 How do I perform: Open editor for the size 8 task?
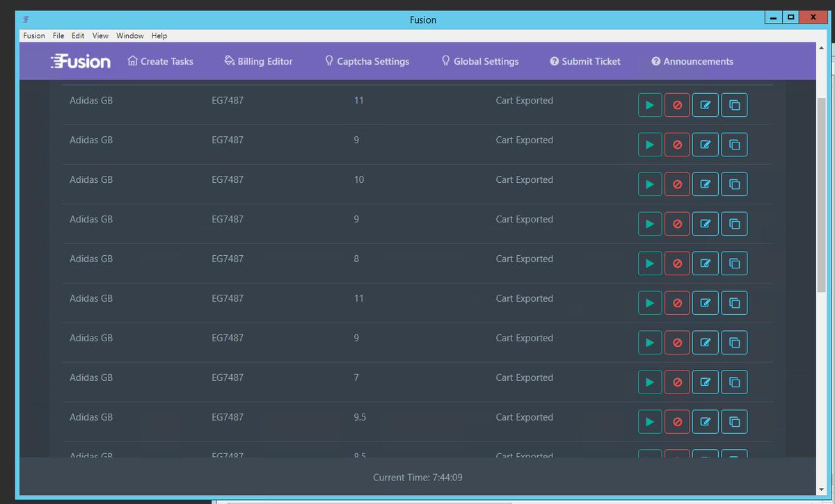(x=706, y=263)
